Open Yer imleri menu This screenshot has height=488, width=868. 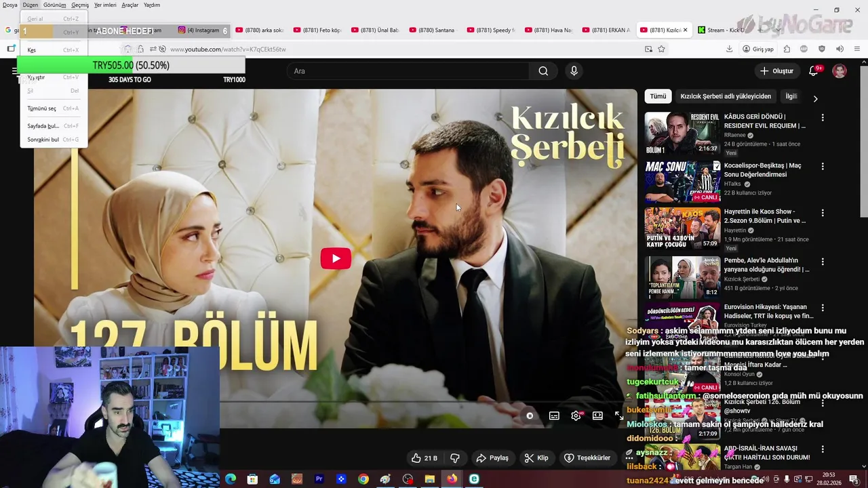pos(106,5)
